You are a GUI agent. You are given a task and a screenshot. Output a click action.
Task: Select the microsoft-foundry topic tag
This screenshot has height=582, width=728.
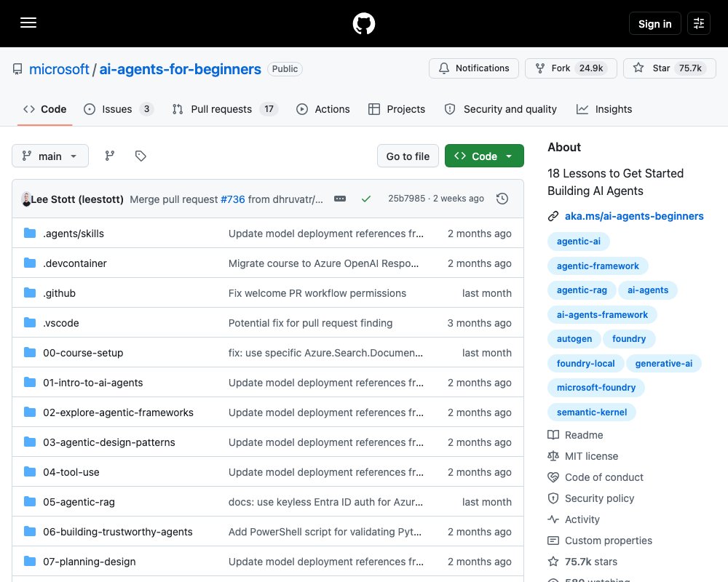[596, 388]
